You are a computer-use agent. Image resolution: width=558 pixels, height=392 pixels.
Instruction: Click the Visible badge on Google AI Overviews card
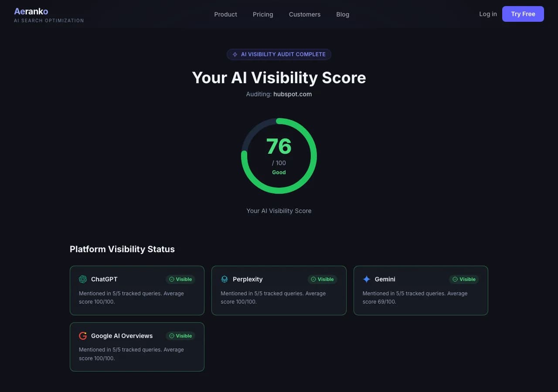click(180, 336)
